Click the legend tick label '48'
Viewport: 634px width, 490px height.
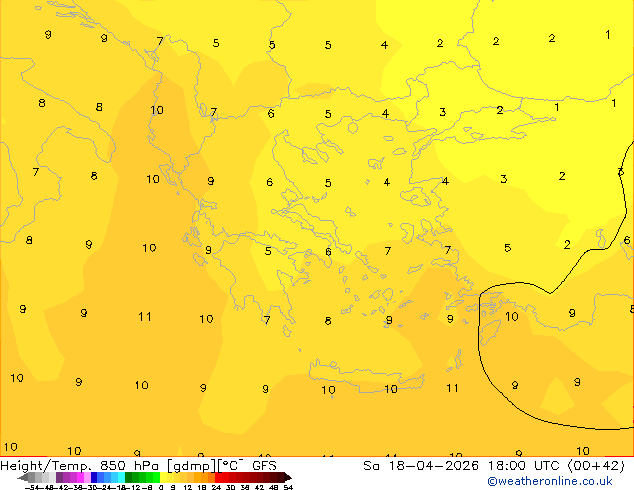(x=274, y=487)
